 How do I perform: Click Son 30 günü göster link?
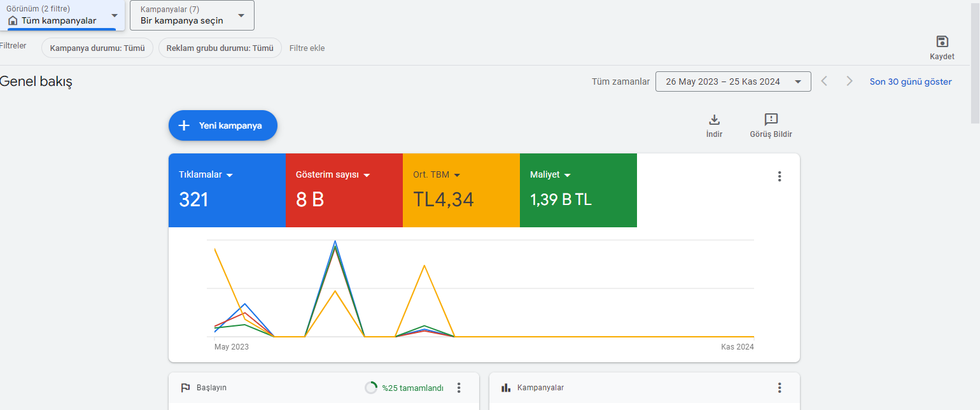click(911, 81)
